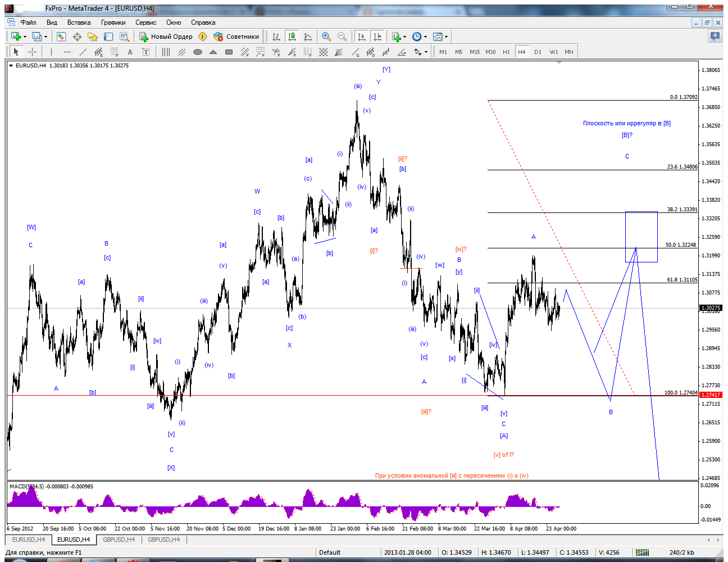Switch timeframe to M1
728x562 pixels.
(443, 52)
